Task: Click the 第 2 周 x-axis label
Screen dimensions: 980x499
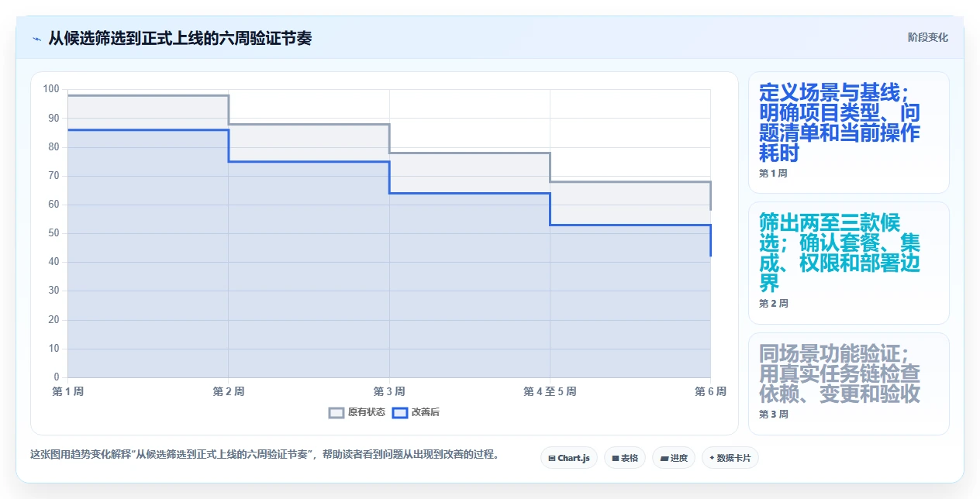Action: pyautogui.click(x=229, y=391)
